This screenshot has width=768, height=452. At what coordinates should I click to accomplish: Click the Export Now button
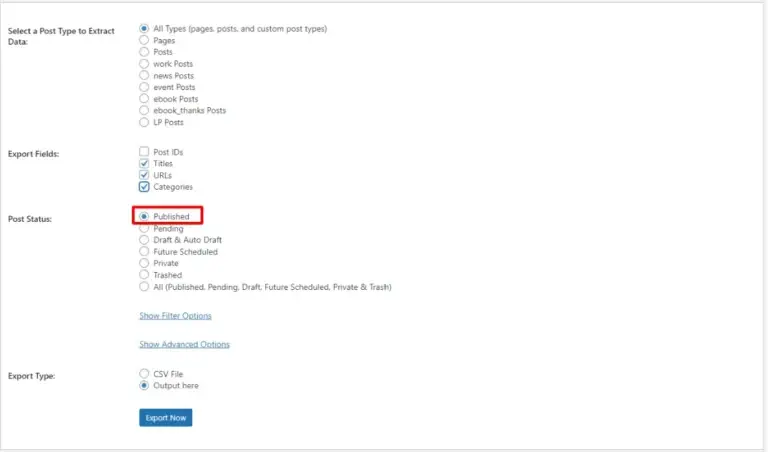point(165,417)
